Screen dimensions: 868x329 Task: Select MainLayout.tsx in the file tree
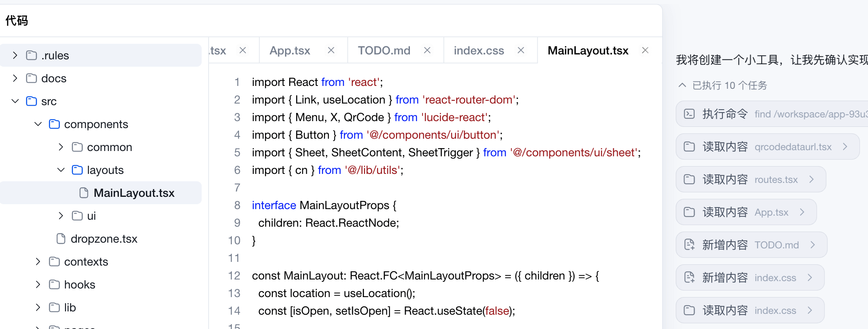click(x=134, y=193)
